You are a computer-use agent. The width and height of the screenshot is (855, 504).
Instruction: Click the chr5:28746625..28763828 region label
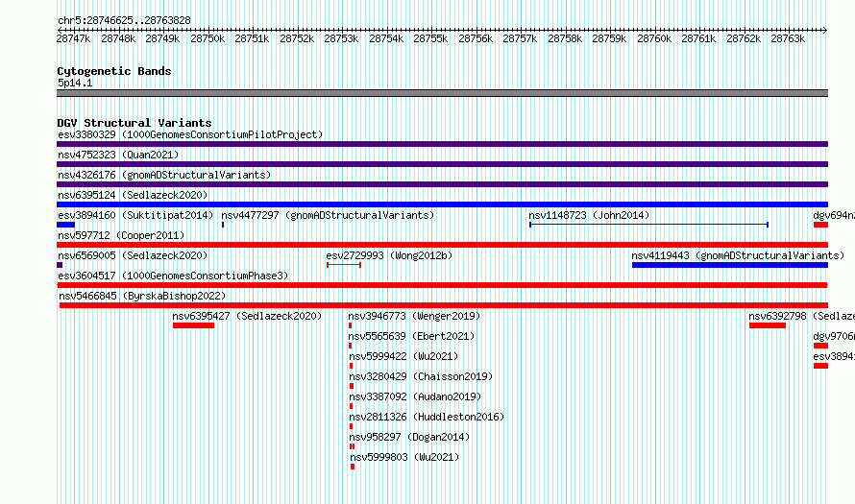124,21
